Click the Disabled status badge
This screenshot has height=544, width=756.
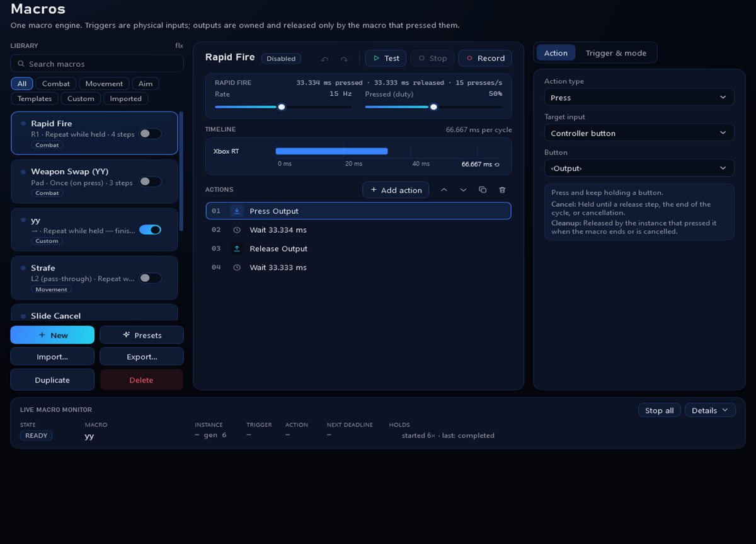pyautogui.click(x=281, y=59)
